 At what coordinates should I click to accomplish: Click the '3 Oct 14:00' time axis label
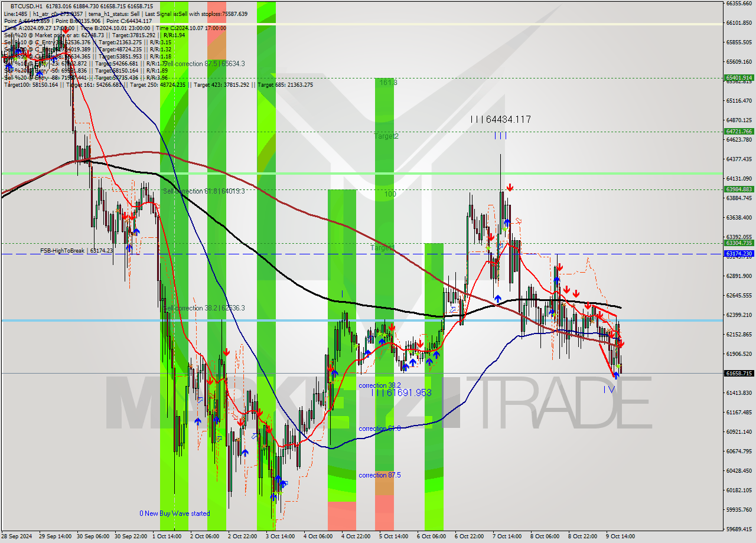click(280, 537)
